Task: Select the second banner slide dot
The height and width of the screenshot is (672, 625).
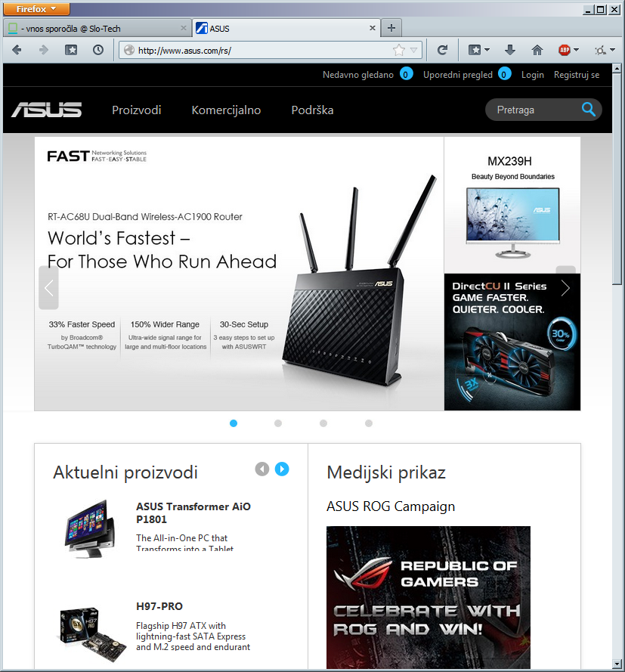Action: [x=278, y=423]
